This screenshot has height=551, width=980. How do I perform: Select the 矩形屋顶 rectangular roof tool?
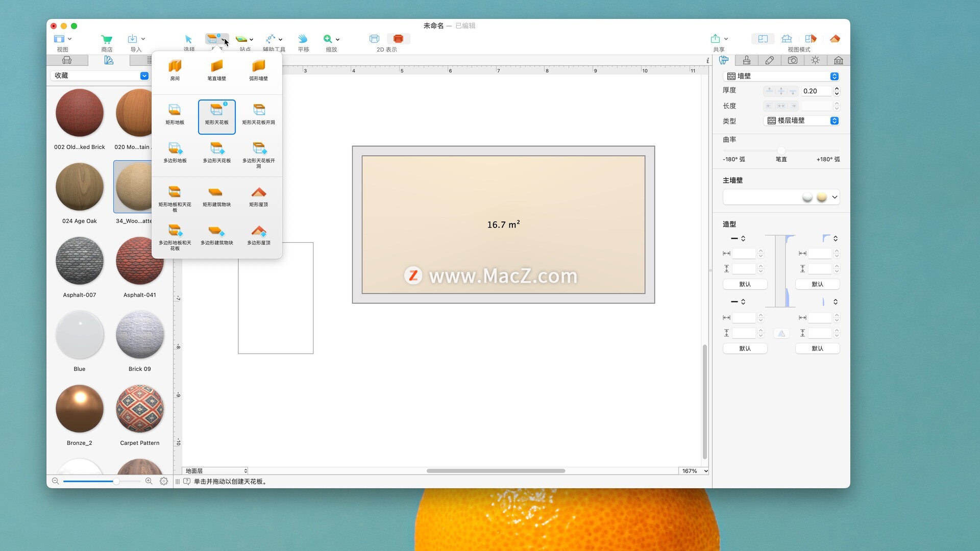tap(258, 196)
